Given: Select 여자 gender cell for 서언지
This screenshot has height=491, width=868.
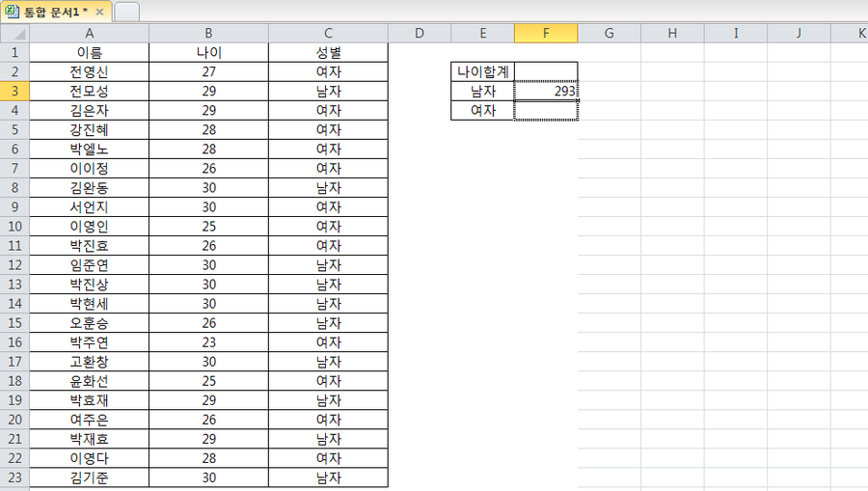Looking at the screenshot, I should (x=328, y=207).
